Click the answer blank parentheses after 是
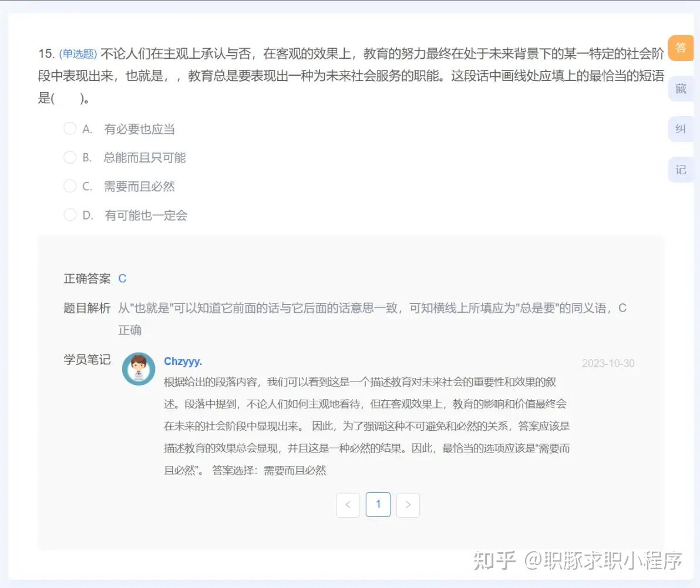 coord(67,99)
